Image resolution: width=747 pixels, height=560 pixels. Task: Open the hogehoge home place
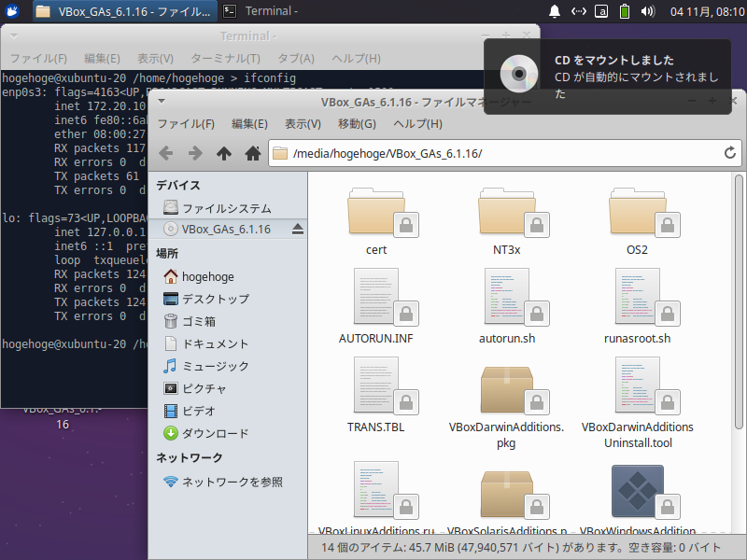[228, 276]
